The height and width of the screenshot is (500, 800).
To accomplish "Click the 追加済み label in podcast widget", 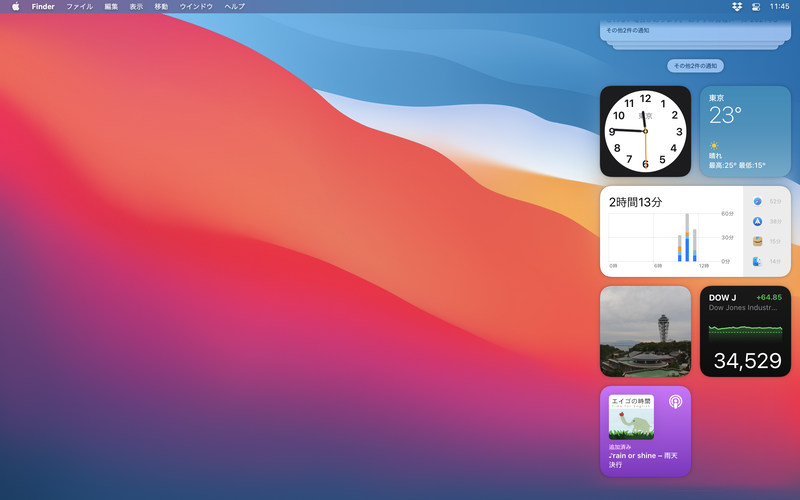I will tap(620, 447).
